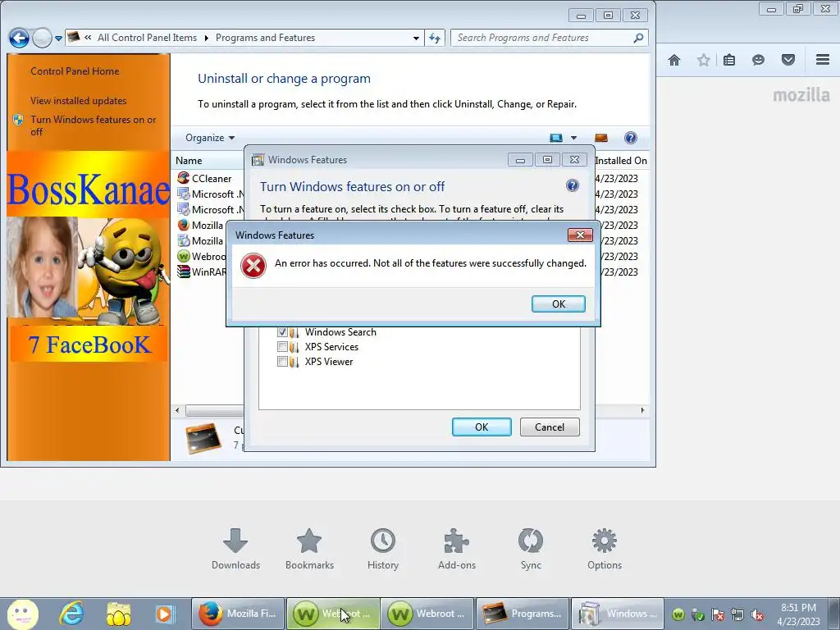The width and height of the screenshot is (840, 630).
Task: Open Firefox History shortcut
Action: point(383,549)
